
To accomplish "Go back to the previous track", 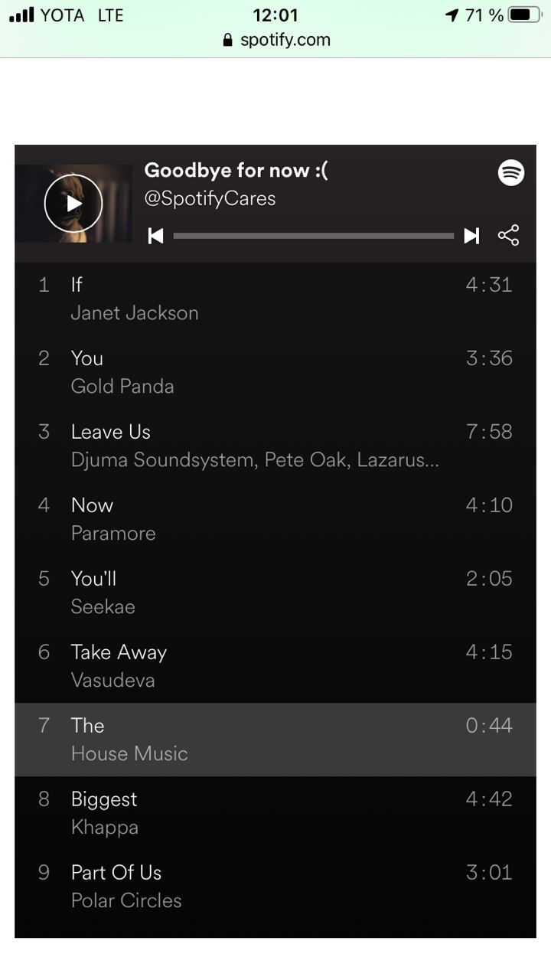I will (155, 236).
